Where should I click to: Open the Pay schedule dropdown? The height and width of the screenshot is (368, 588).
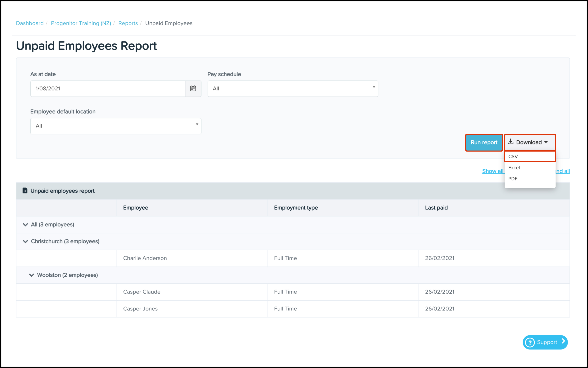pyautogui.click(x=293, y=89)
